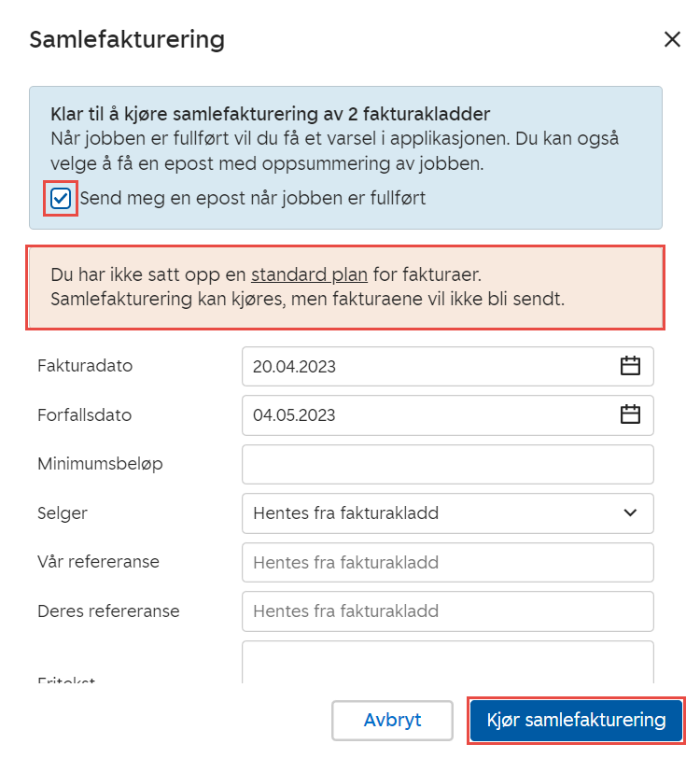
Task: Click inside the Fritekst text area
Action: [447, 661]
